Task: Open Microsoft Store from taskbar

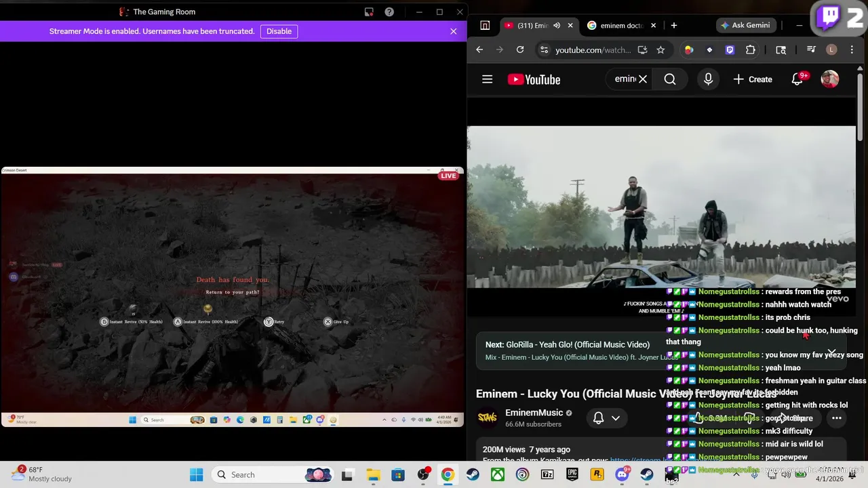Action: [398, 474]
